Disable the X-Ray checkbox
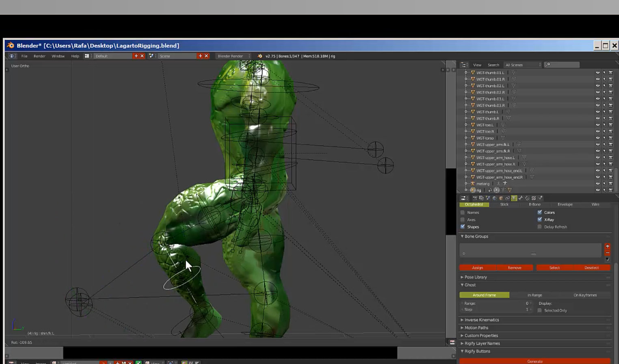The width and height of the screenshot is (619, 364). 540,219
